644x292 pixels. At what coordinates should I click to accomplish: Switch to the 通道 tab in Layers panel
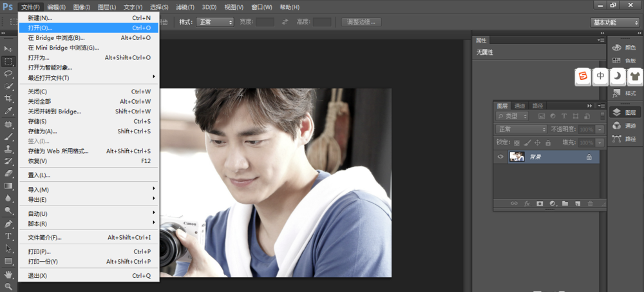(x=520, y=106)
